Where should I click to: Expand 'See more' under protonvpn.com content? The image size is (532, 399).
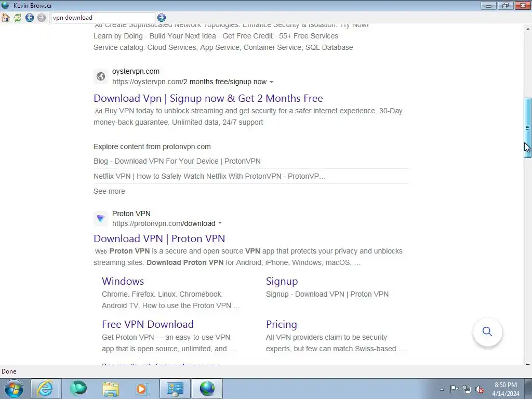coord(109,191)
